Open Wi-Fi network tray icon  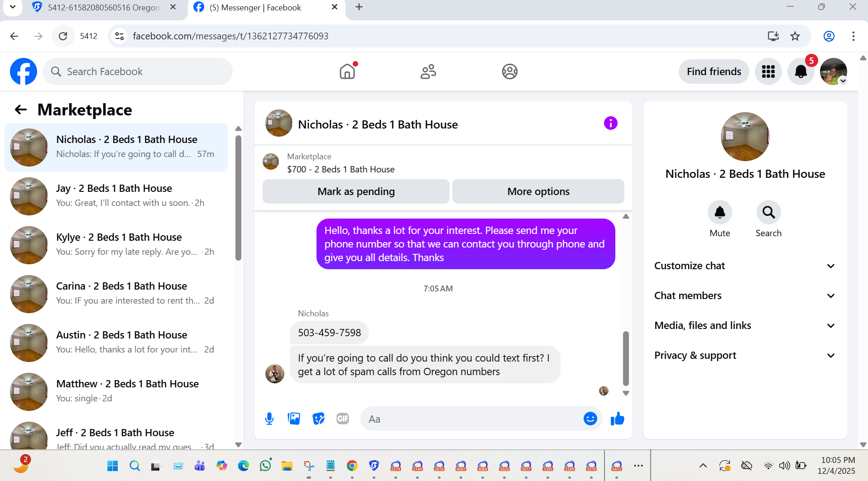(x=768, y=466)
